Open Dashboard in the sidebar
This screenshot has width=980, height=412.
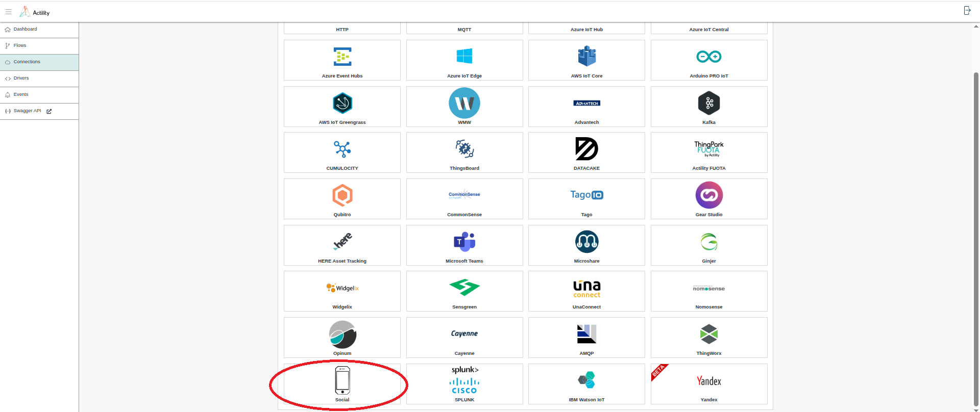coord(39,30)
